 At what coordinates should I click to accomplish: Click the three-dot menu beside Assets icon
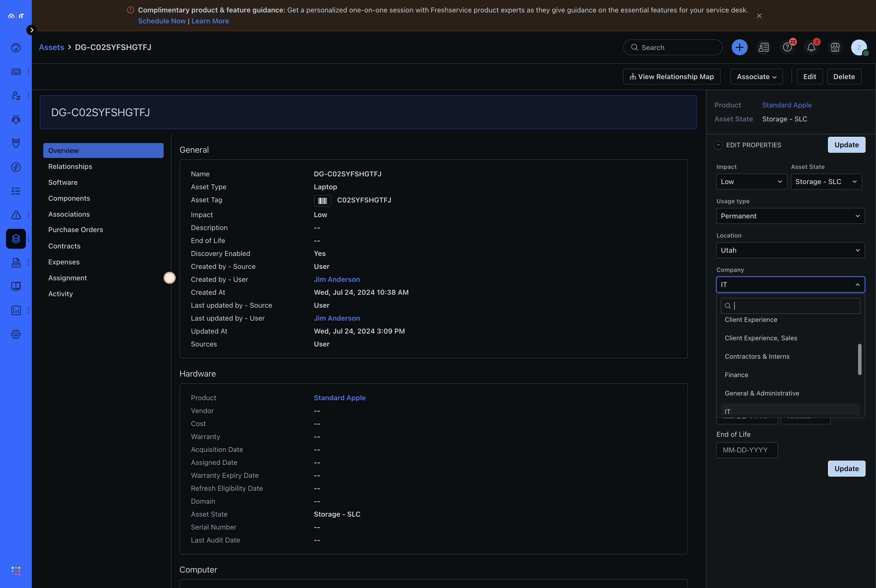(x=29, y=239)
